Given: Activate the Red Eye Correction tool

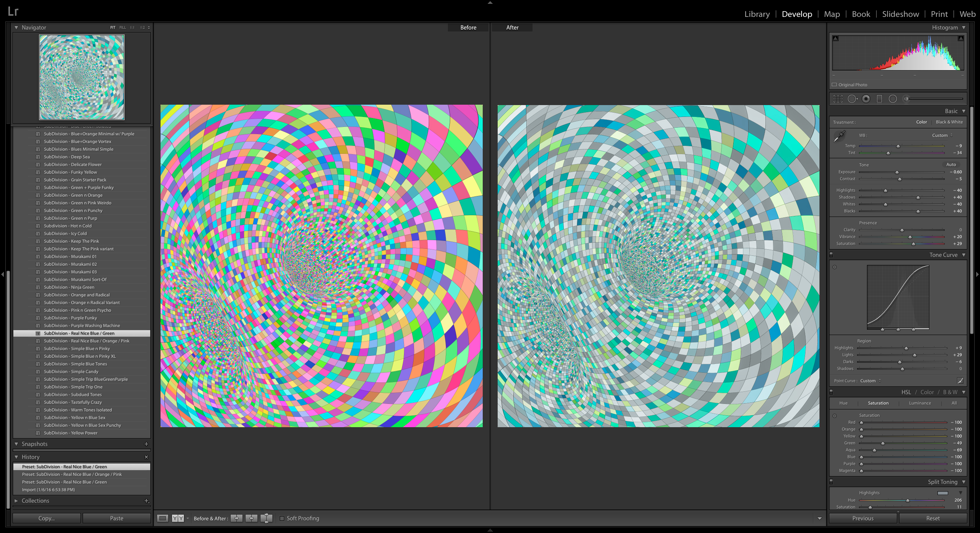Looking at the screenshot, I should coord(866,99).
